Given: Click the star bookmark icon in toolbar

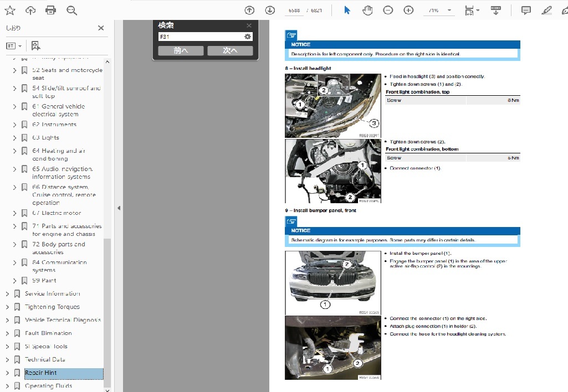Looking at the screenshot, I should (10, 10).
